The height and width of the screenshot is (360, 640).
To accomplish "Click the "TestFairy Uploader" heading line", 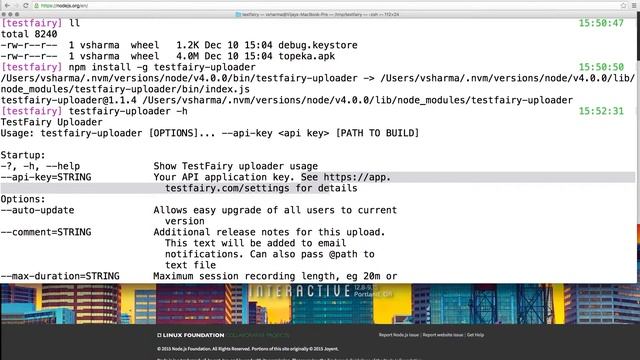I will tap(52, 122).
